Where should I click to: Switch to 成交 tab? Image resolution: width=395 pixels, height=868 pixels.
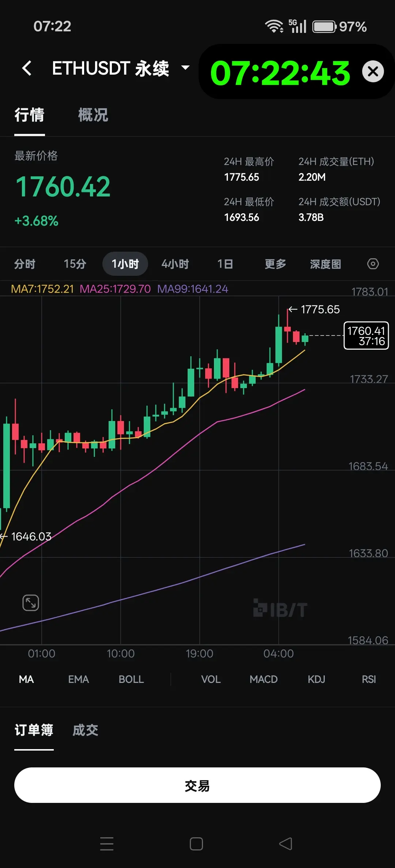(85, 730)
